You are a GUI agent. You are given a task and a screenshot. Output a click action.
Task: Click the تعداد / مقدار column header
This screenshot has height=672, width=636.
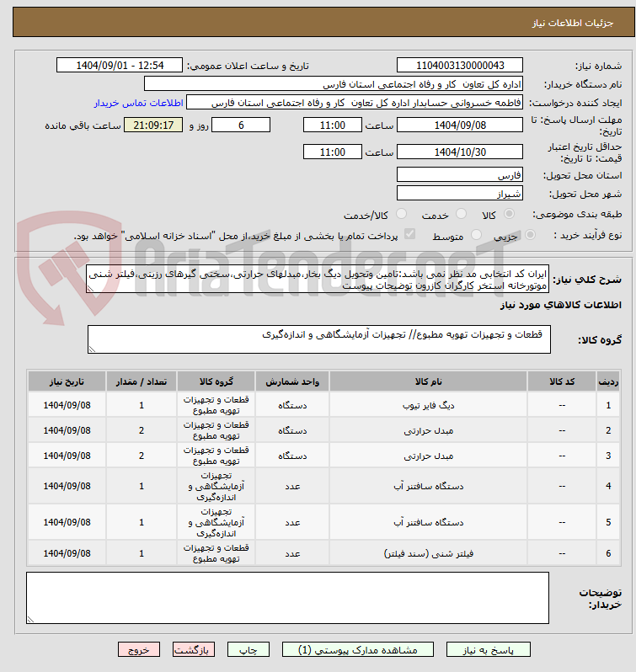click(142, 381)
